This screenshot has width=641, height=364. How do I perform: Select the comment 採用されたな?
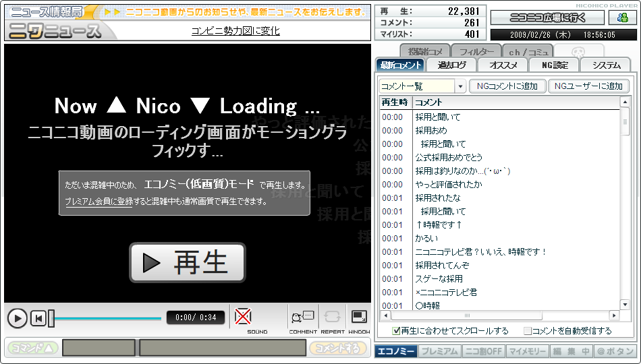(437, 198)
